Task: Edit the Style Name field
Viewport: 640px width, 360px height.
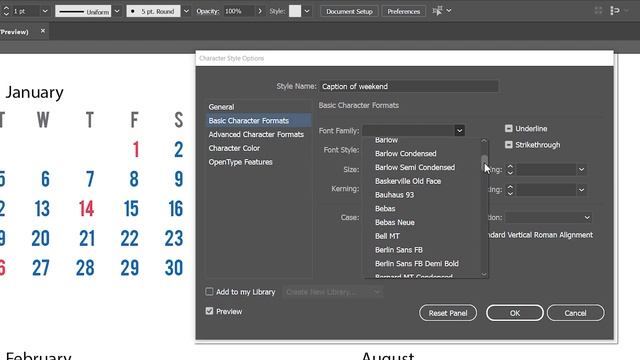Action: point(408,86)
